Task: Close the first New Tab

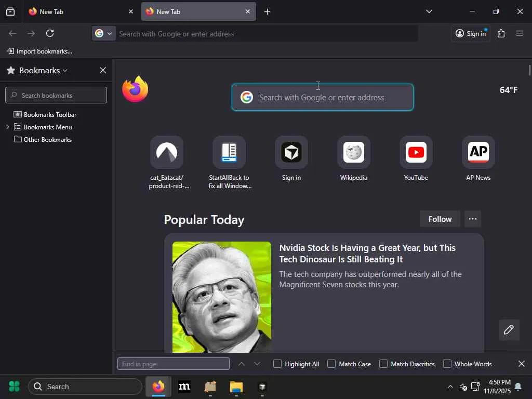Action: 131,11
